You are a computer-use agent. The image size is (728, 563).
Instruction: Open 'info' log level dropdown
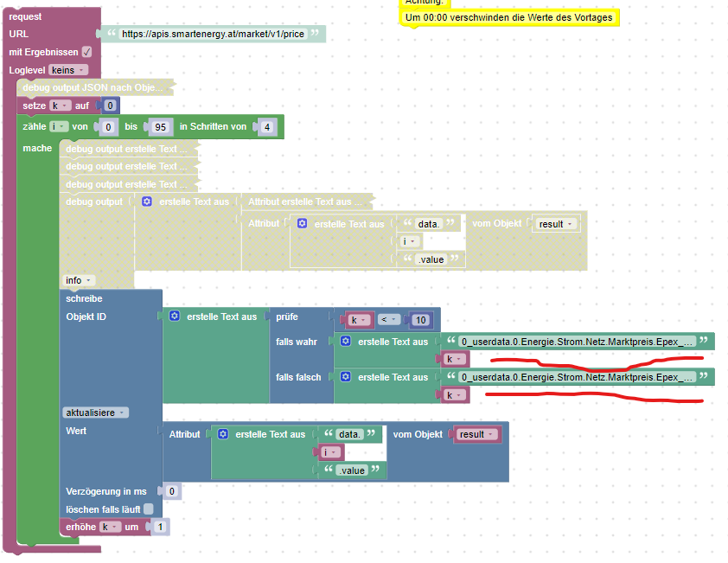click(x=79, y=280)
